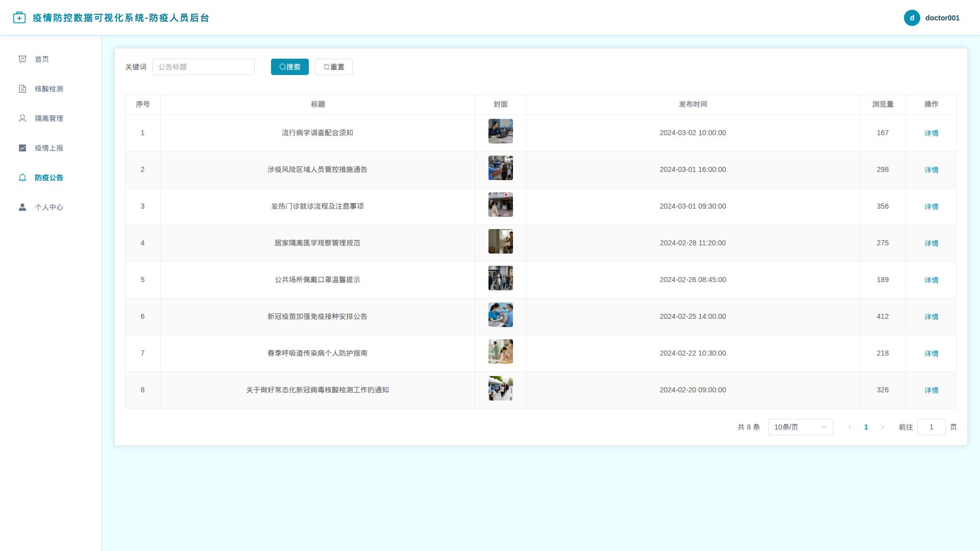Click the page jump number input
980x551 pixels.
point(931,427)
